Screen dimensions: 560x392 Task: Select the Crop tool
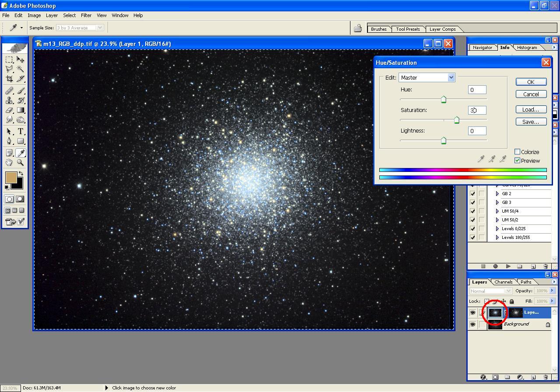(x=9, y=79)
